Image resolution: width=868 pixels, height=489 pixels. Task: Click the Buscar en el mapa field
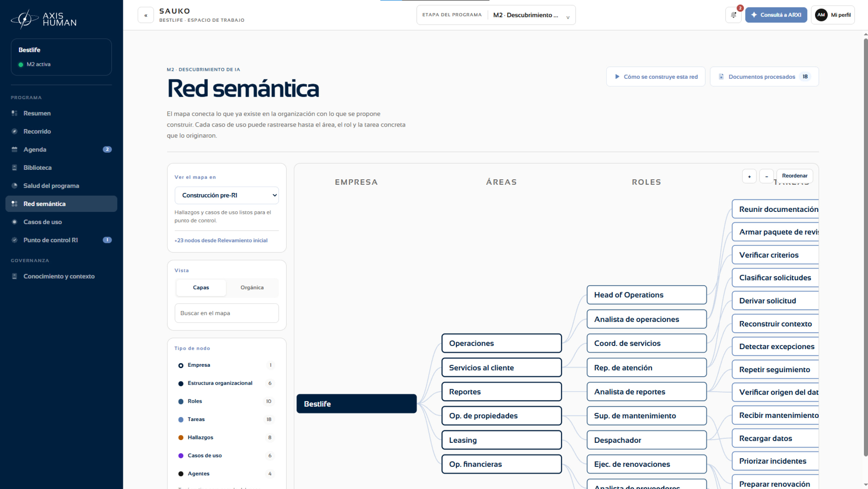tap(227, 313)
